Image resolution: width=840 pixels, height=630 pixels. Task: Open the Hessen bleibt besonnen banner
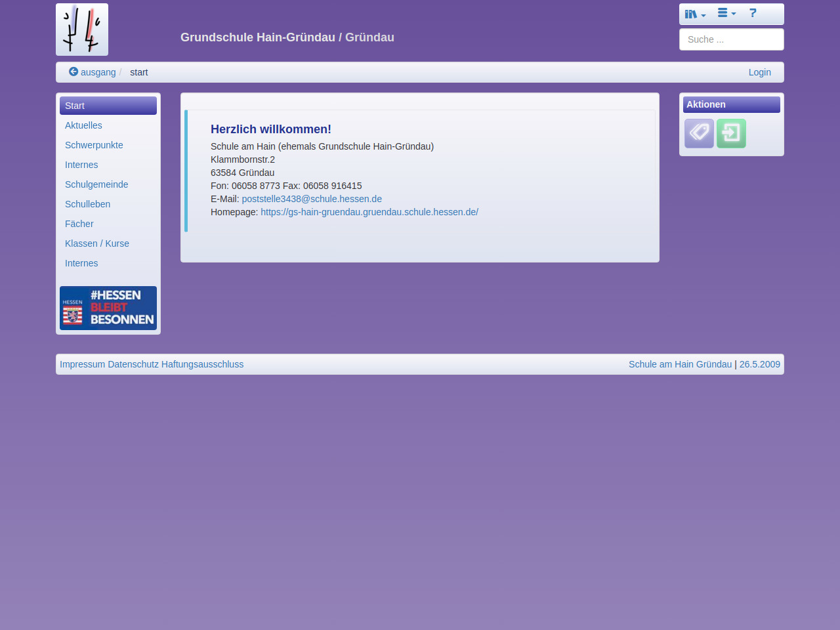pyautogui.click(x=108, y=308)
